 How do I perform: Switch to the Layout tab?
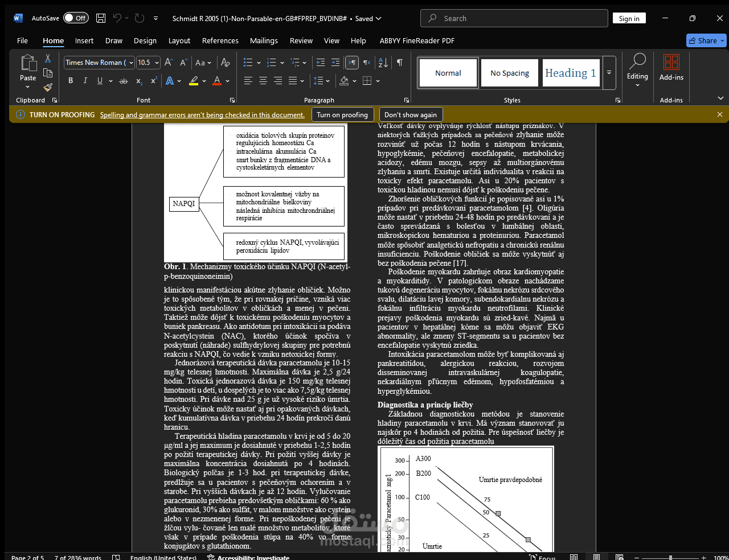click(179, 40)
